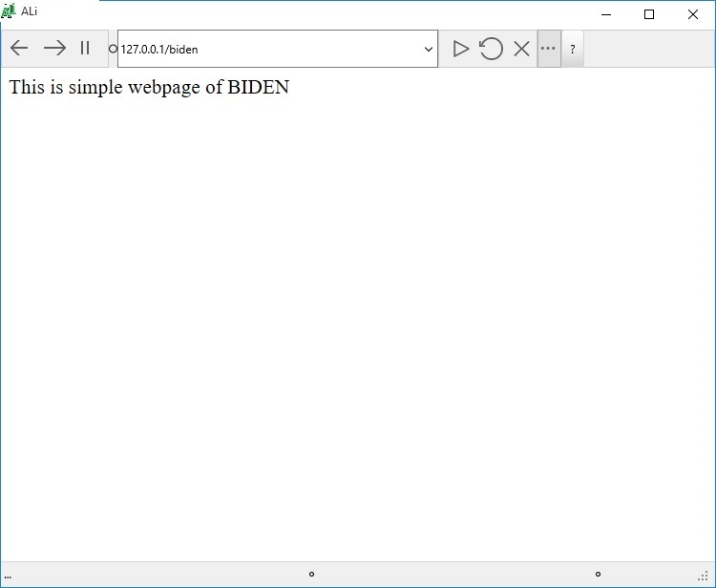
Task: Click the play (go) triangle icon
Action: pos(461,49)
